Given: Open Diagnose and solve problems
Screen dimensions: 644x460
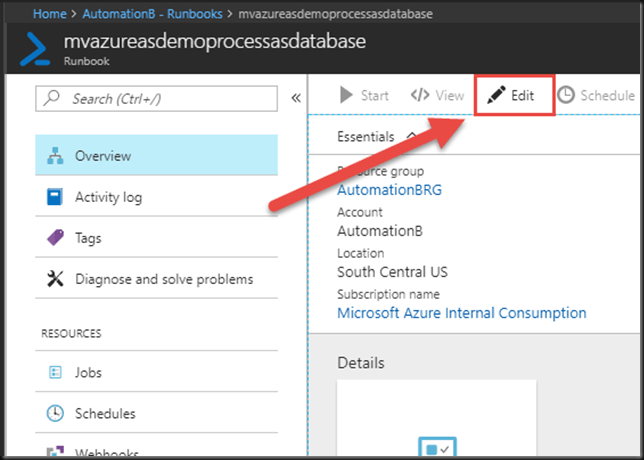Looking at the screenshot, I should coord(163,279).
